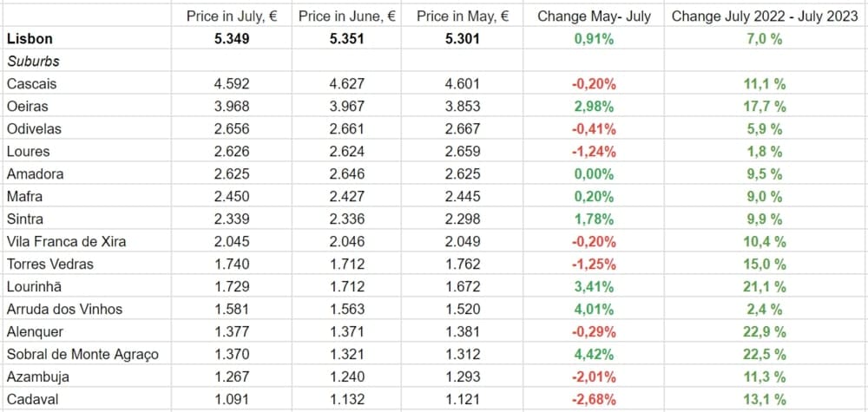
Task: Click Sintra change value 1,78%
Action: pyautogui.click(x=594, y=219)
